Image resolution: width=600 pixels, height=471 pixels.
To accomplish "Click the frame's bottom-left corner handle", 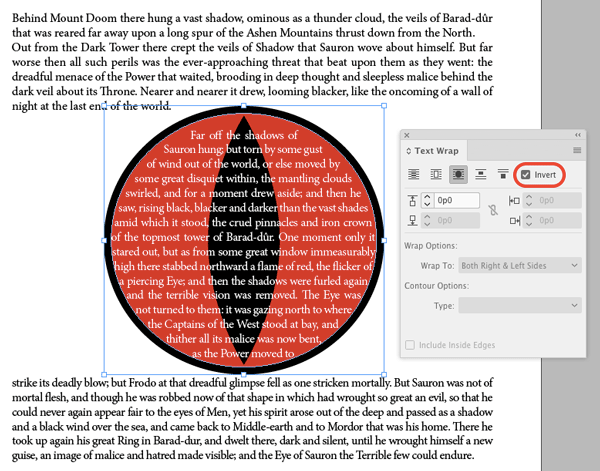I will click(x=104, y=375).
